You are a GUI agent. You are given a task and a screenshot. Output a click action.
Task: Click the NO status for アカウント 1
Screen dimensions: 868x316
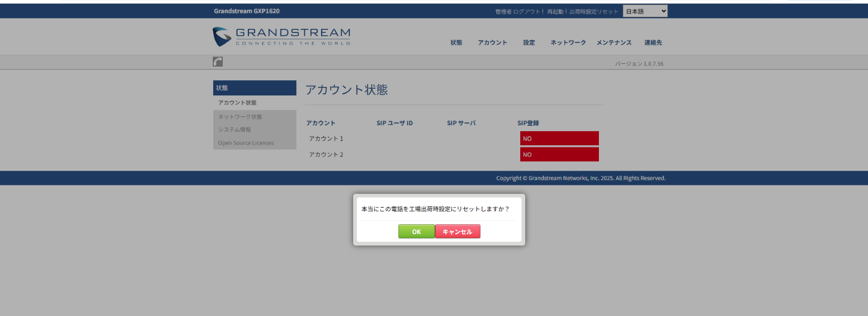click(559, 138)
